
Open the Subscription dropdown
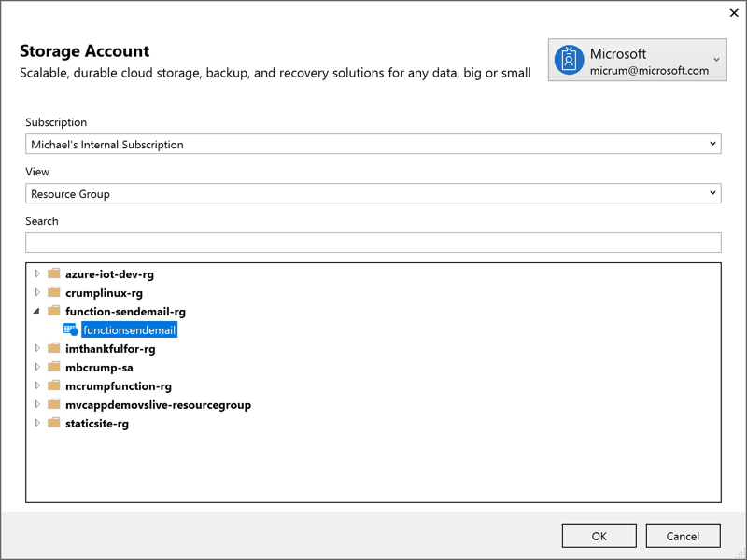click(373, 144)
